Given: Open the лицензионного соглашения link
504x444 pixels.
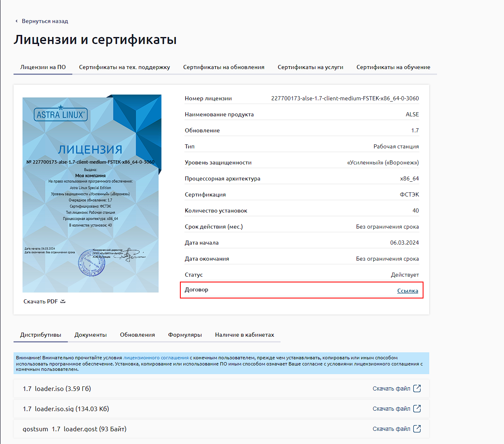Looking at the screenshot, I should click(x=156, y=358).
